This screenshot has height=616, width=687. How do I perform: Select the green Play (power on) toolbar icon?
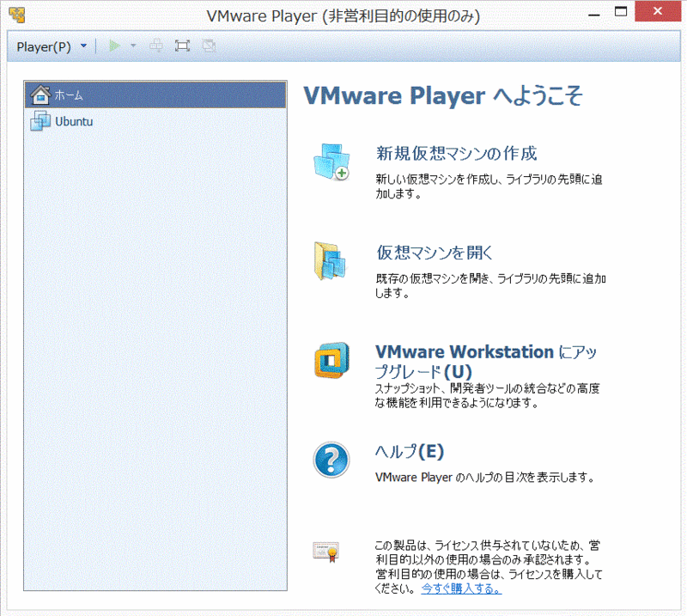pos(115,46)
